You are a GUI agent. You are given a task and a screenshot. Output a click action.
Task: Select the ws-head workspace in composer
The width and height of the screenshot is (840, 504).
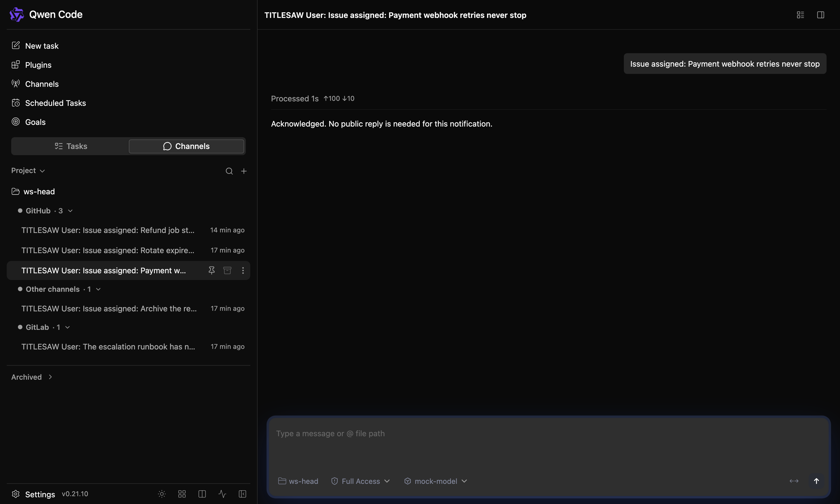pos(298,481)
